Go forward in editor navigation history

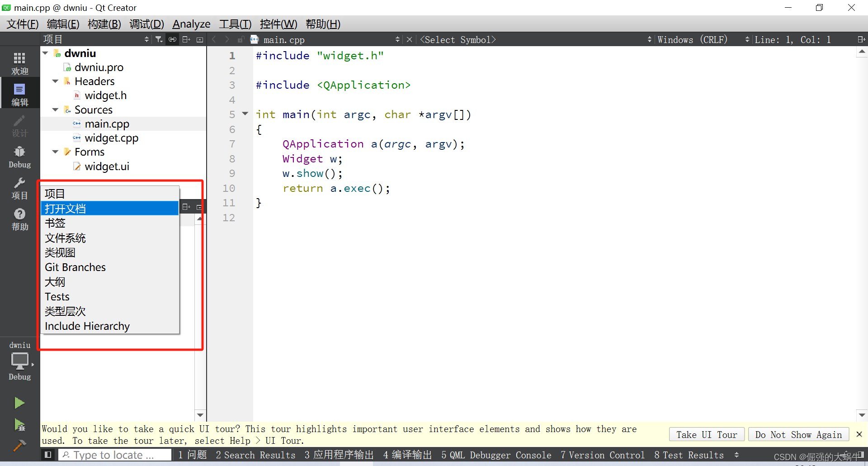click(227, 40)
